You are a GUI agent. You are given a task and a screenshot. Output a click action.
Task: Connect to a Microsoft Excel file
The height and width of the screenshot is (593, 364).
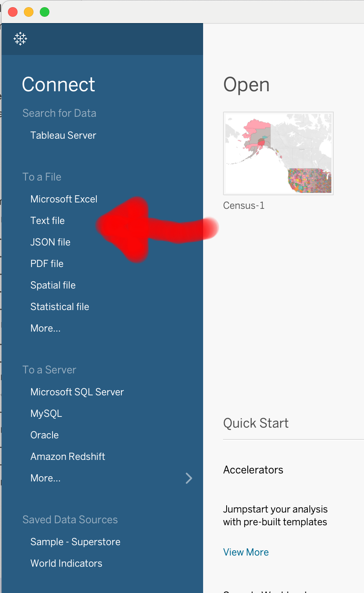pyautogui.click(x=64, y=199)
